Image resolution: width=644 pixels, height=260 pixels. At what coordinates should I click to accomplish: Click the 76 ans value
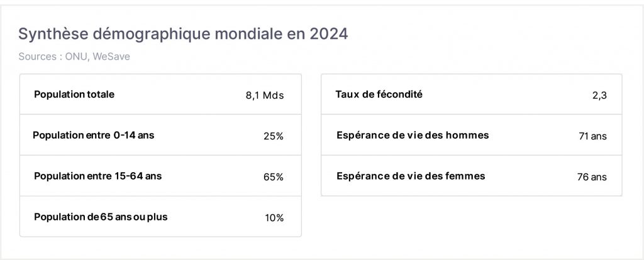(x=592, y=177)
